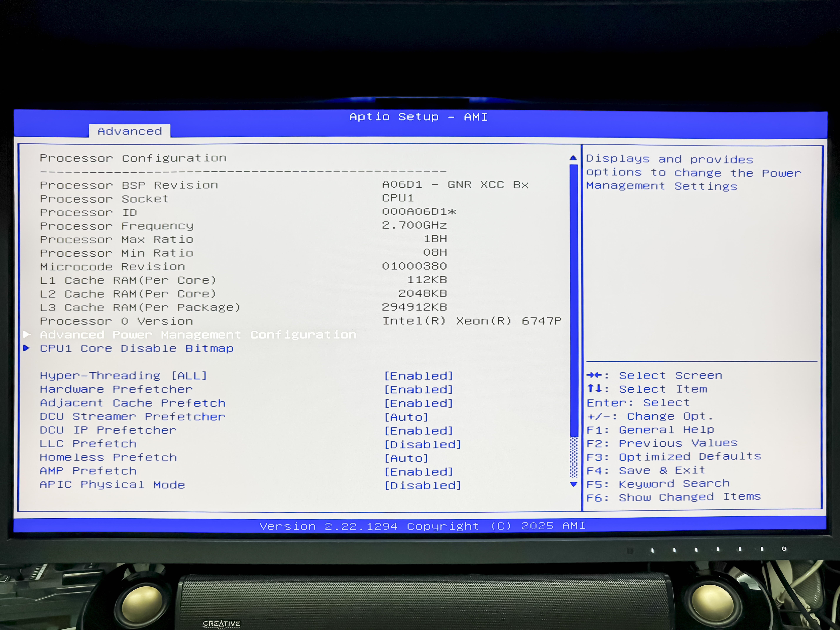840x630 pixels.
Task: Click the 08H min ratio value
Action: pos(435,252)
